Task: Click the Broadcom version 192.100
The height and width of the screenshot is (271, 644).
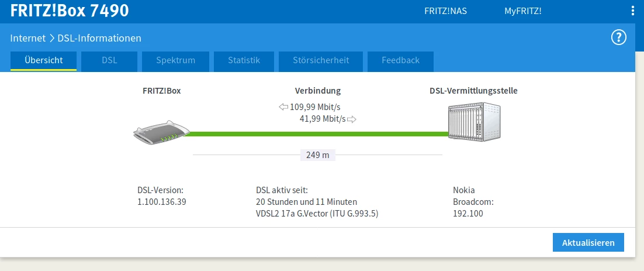Action: tap(468, 214)
